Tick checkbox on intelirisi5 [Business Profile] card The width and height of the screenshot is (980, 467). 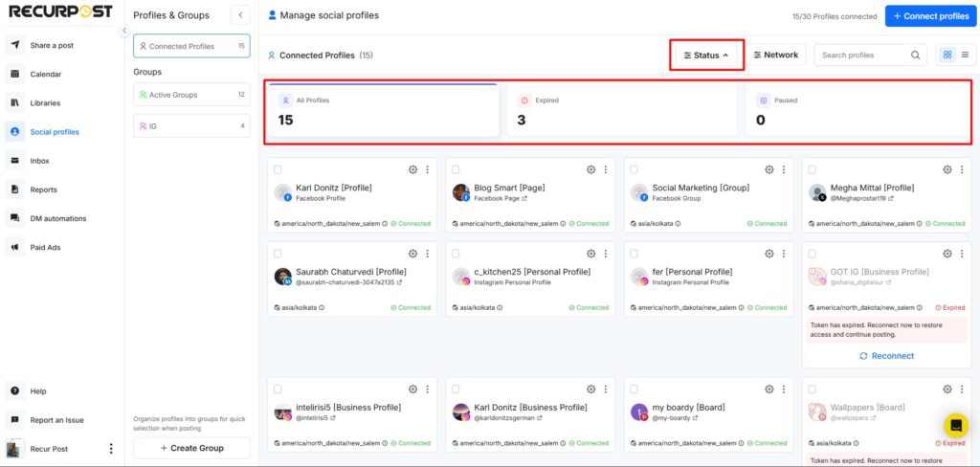coord(278,389)
